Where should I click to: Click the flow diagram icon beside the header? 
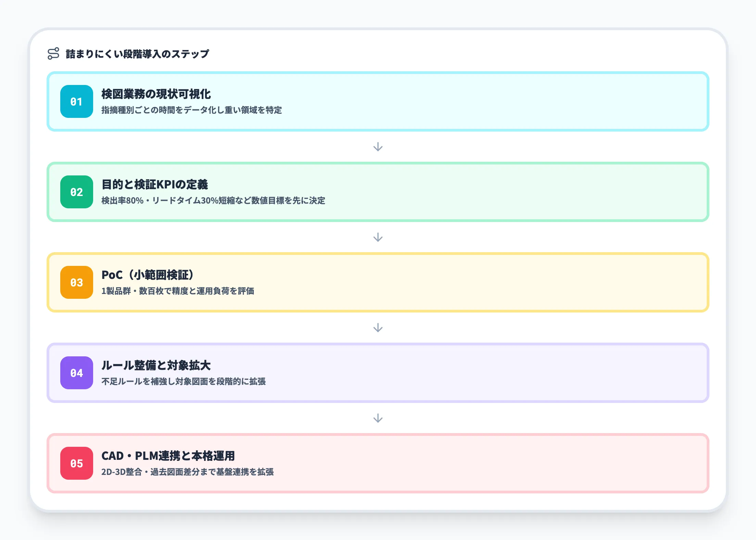pos(53,53)
